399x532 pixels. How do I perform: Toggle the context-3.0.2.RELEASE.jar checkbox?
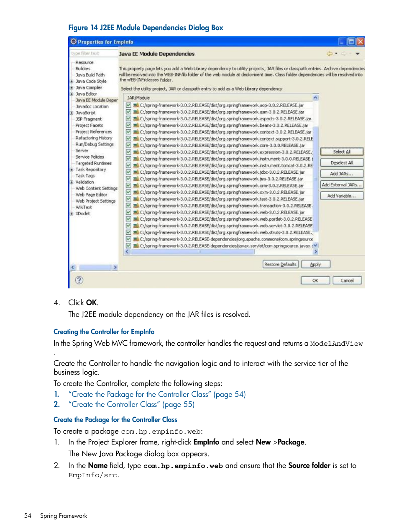129,132
